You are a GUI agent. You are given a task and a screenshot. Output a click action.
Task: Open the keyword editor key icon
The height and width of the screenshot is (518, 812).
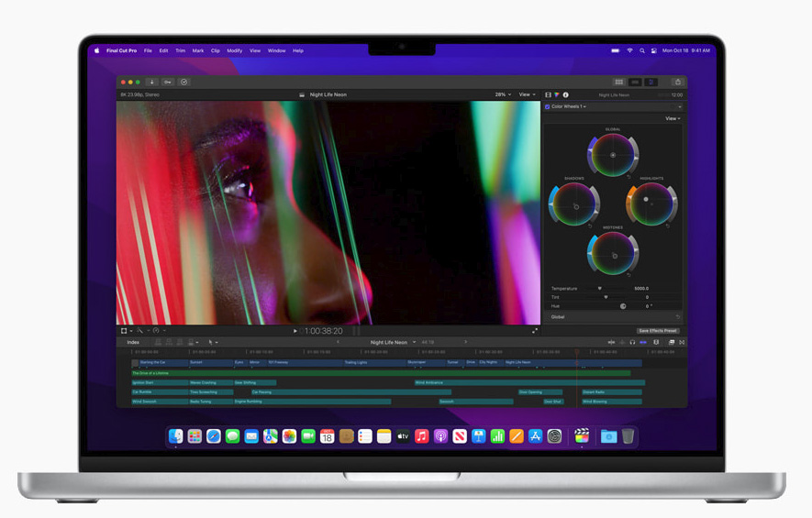pyautogui.click(x=168, y=82)
